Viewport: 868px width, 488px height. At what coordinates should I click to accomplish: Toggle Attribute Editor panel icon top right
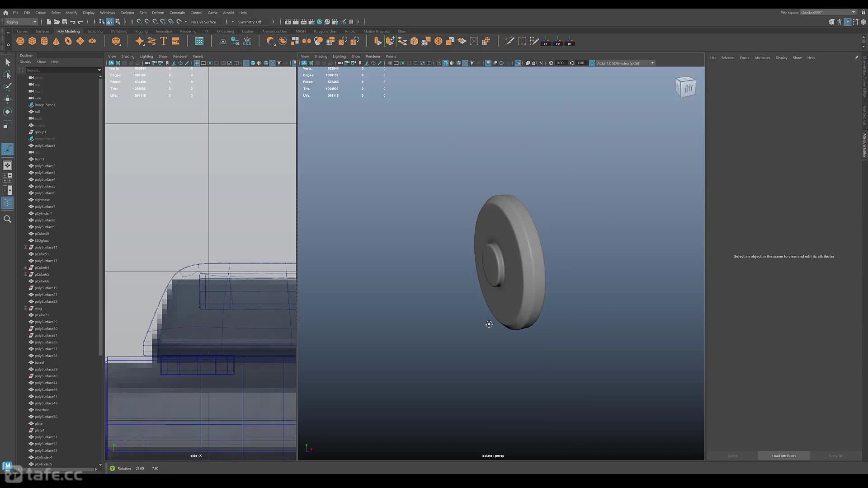click(848, 22)
